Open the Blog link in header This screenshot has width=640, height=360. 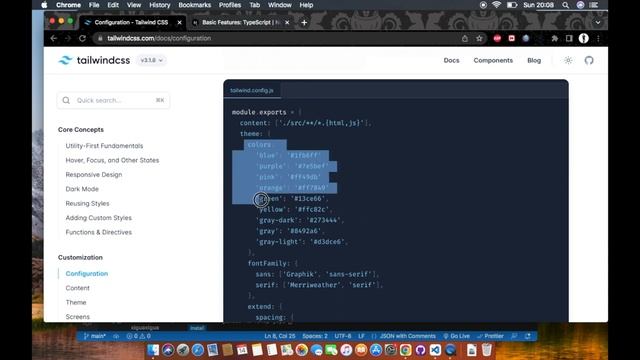534,60
